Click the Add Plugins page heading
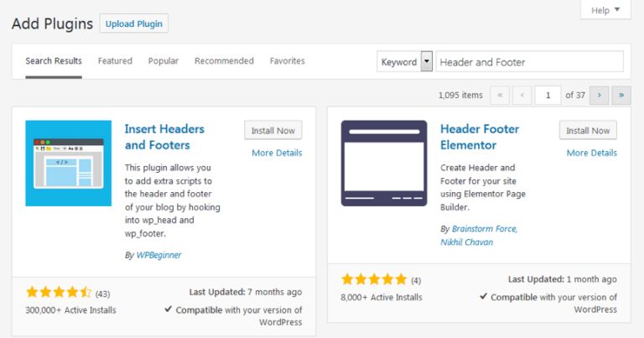The image size is (644, 338). click(53, 23)
